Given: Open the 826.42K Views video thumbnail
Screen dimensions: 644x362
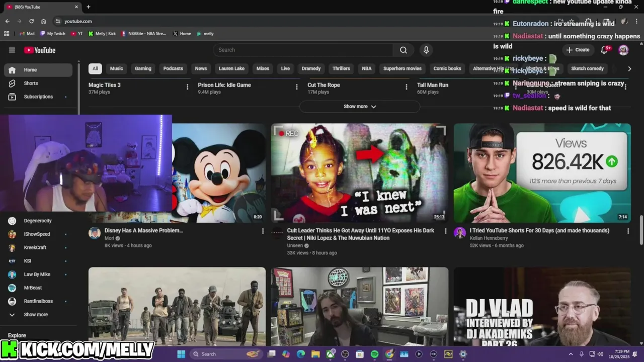Looking at the screenshot, I should 542,173.
